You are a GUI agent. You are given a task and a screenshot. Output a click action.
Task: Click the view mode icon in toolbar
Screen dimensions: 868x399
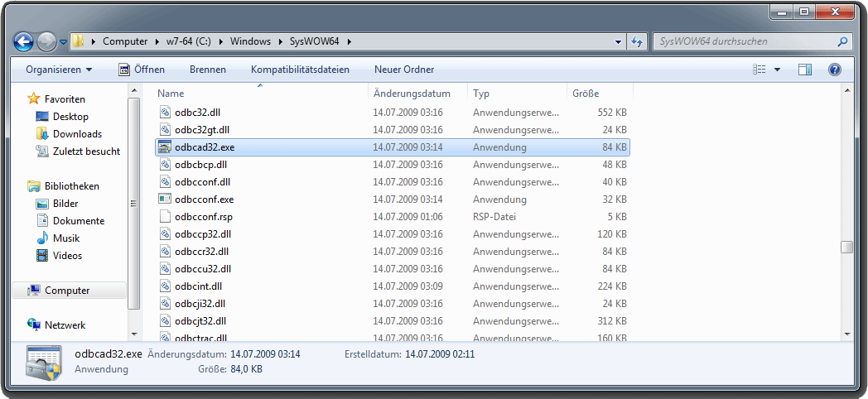pyautogui.click(x=759, y=70)
